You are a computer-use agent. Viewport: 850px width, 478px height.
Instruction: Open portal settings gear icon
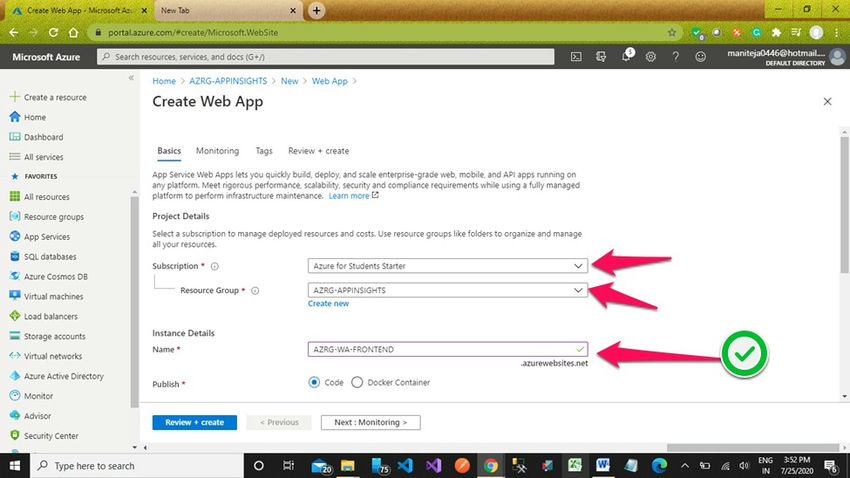(x=651, y=56)
